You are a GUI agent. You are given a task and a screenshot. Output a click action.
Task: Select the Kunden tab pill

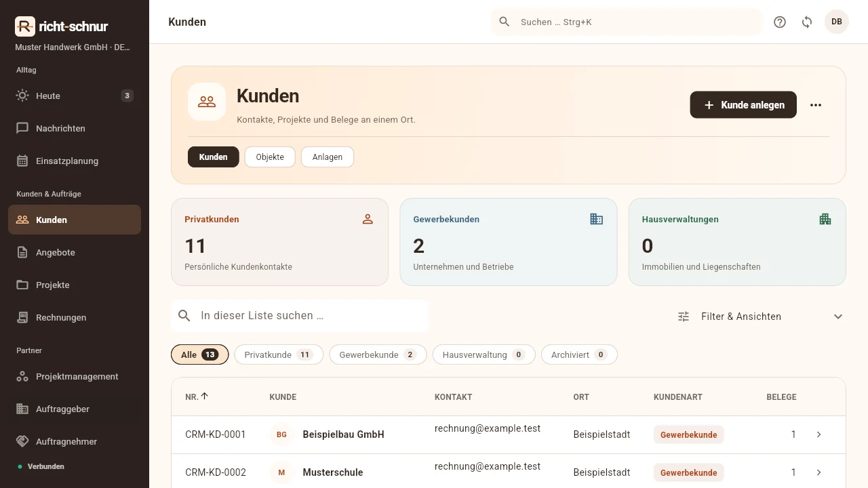pos(213,157)
